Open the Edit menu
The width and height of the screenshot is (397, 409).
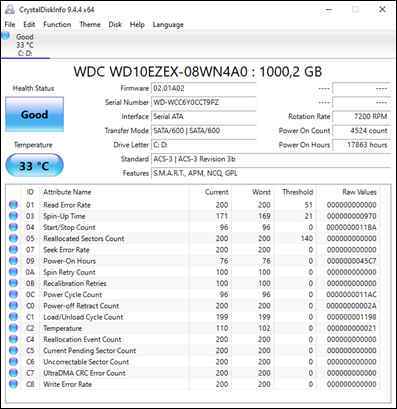tap(29, 24)
